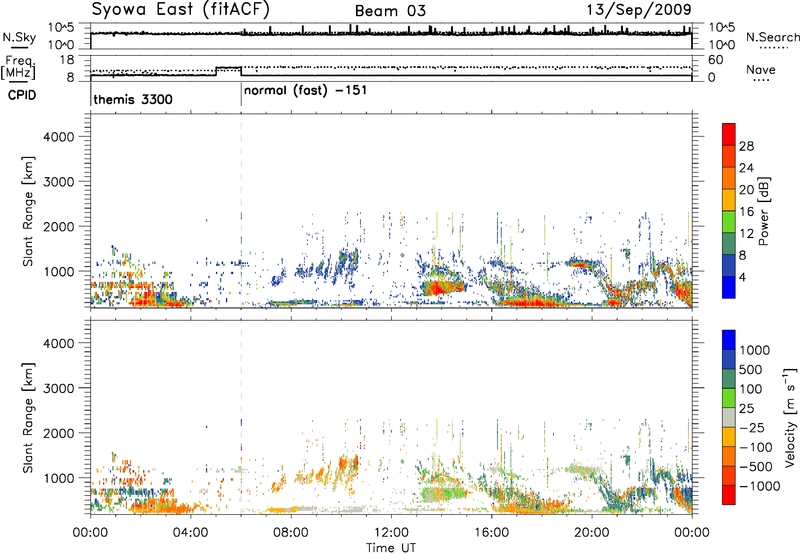Click the 'N.Sky' legend label

point(19,37)
